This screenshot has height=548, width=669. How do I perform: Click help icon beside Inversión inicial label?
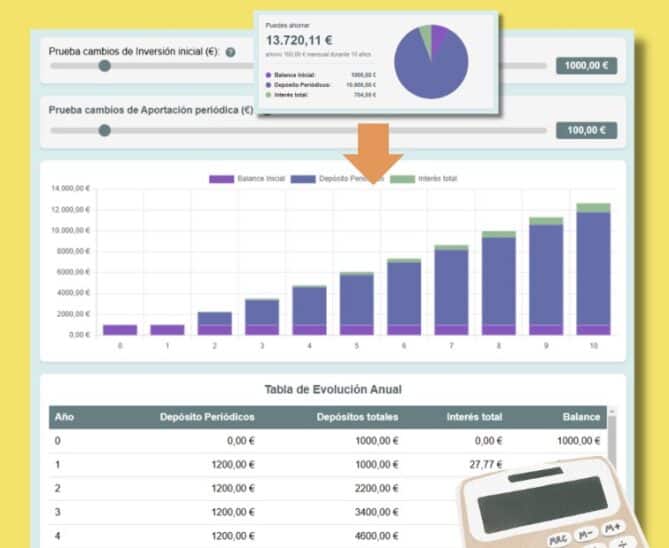231,52
